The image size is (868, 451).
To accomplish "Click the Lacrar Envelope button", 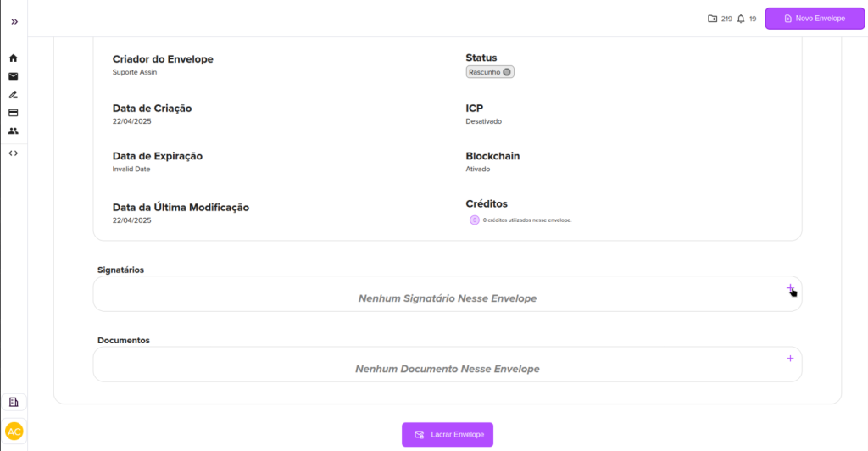I will click(x=448, y=435).
